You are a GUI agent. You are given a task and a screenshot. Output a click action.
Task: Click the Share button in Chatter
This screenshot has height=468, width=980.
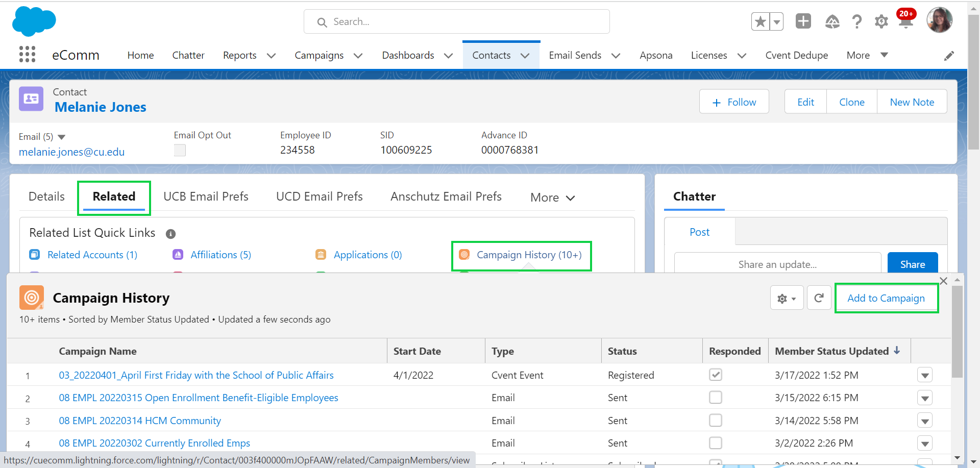913,264
